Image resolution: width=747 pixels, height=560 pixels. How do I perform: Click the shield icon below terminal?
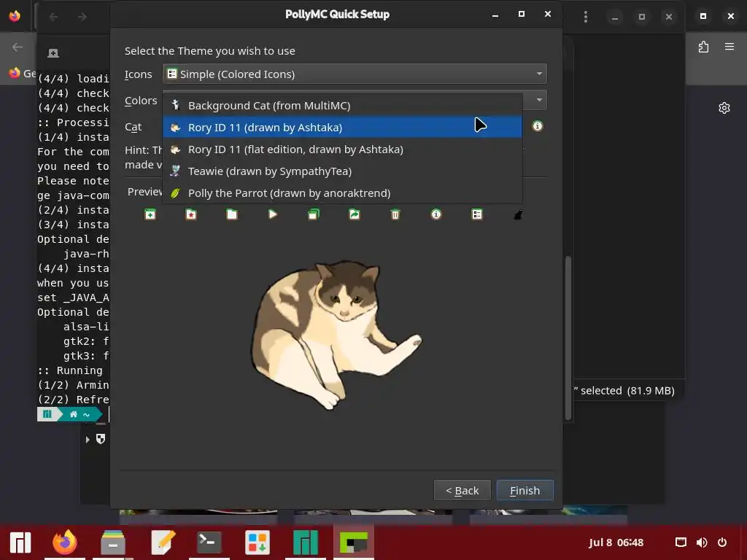click(101, 439)
